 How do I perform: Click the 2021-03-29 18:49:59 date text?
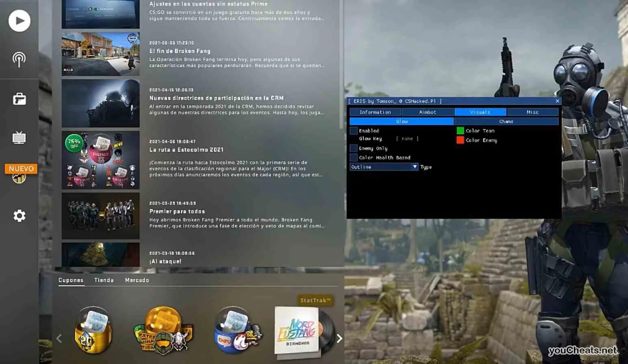tap(172, 203)
